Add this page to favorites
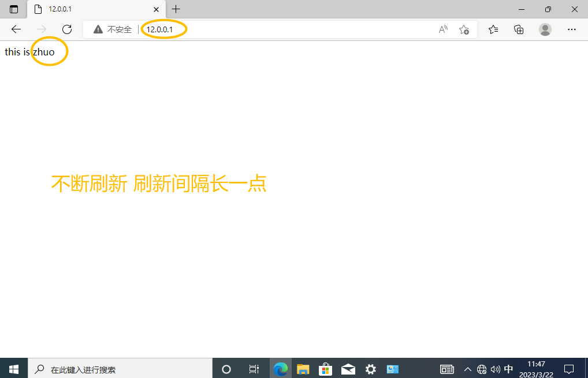Image resolution: width=588 pixels, height=378 pixels. point(464,29)
